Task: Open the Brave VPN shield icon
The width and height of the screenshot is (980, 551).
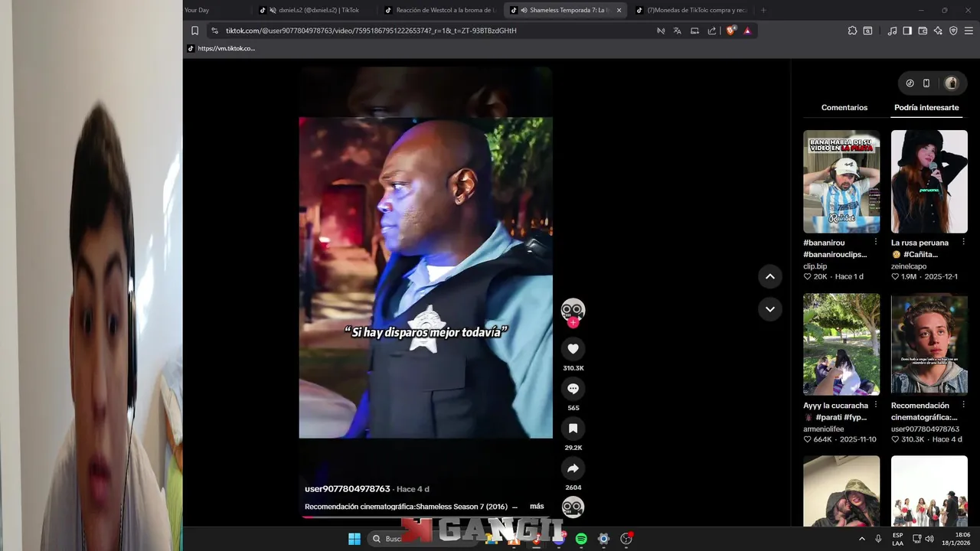Action: [953, 31]
